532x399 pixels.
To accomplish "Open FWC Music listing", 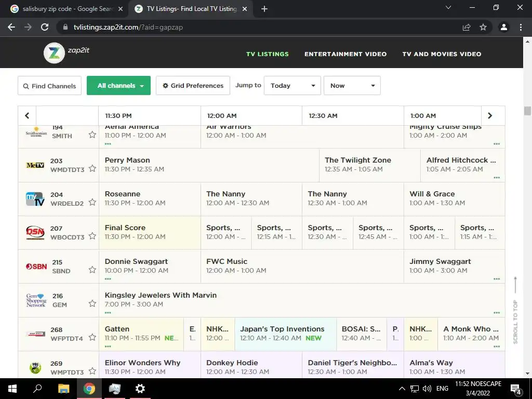I will coord(302,267).
